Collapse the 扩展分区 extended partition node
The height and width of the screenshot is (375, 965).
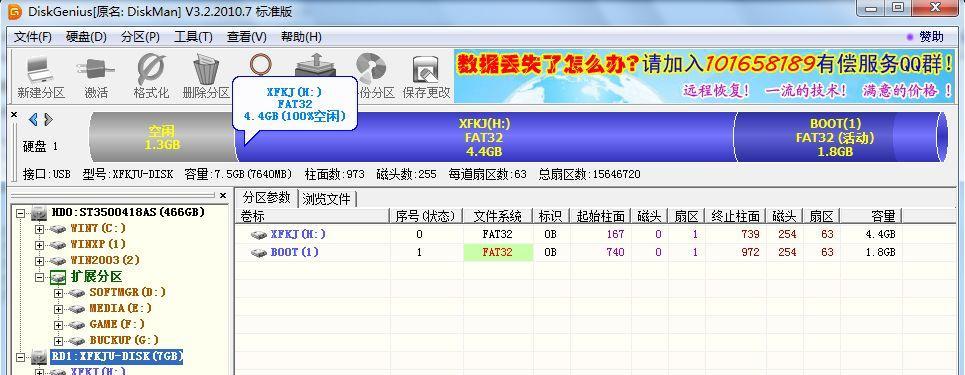point(40,277)
